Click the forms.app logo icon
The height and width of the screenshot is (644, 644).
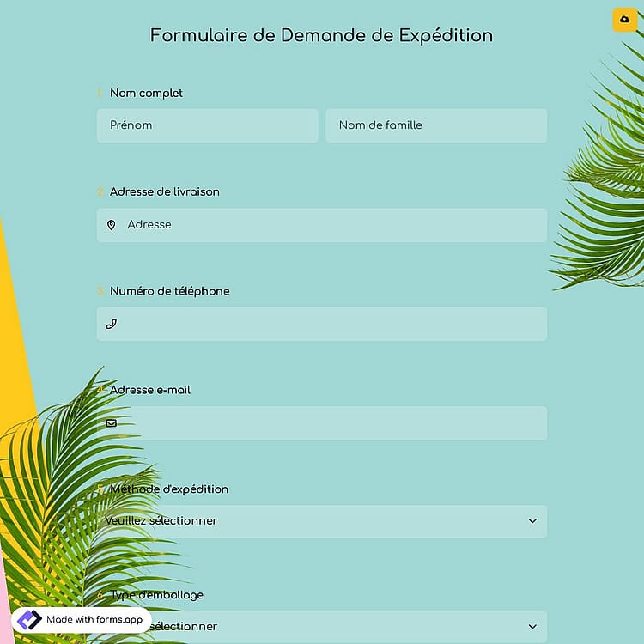(x=28, y=620)
